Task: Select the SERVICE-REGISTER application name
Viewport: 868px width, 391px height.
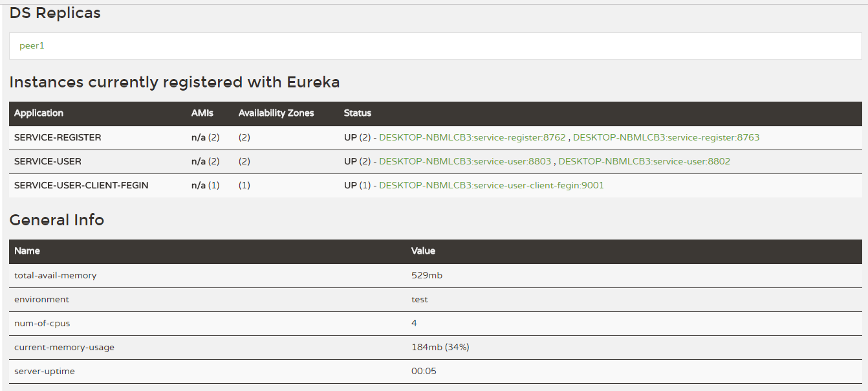Action: point(58,137)
